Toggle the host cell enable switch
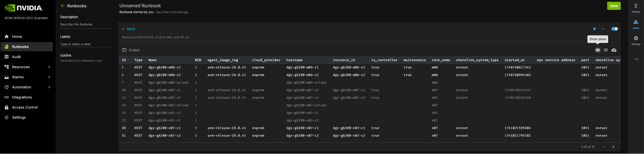The height and width of the screenshot is (154, 644). (x=614, y=29)
